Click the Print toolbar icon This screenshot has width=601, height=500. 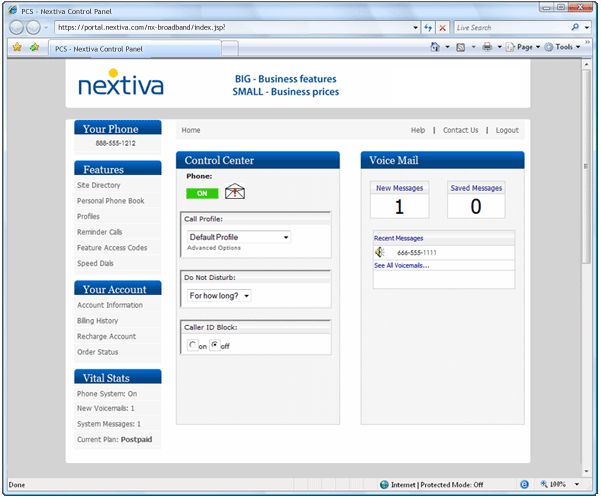(x=487, y=47)
